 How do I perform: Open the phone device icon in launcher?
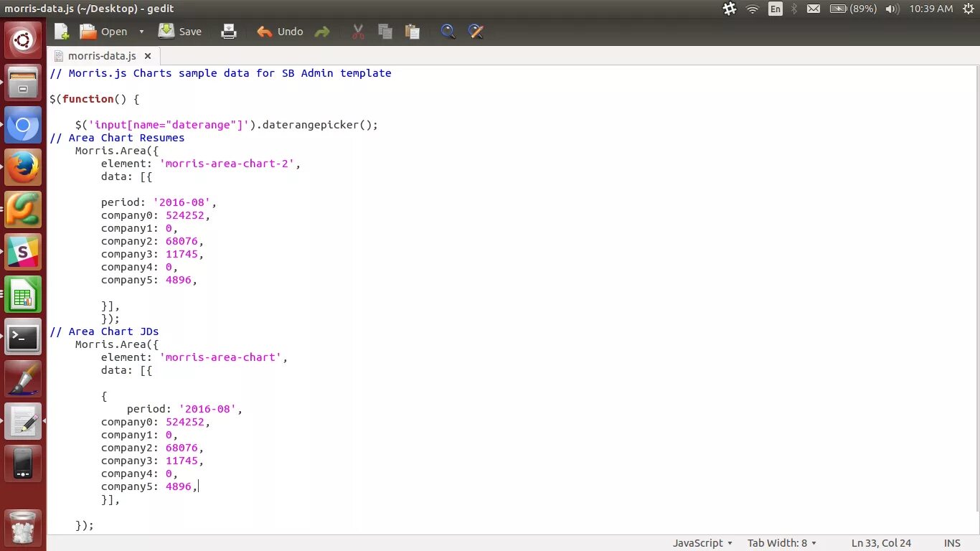point(23,463)
